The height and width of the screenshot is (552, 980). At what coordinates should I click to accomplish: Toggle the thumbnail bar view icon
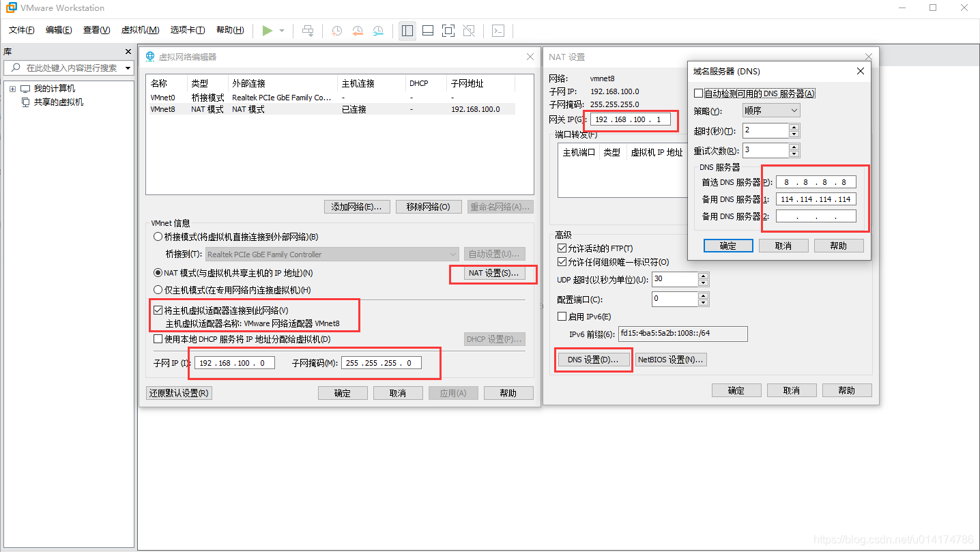428,31
